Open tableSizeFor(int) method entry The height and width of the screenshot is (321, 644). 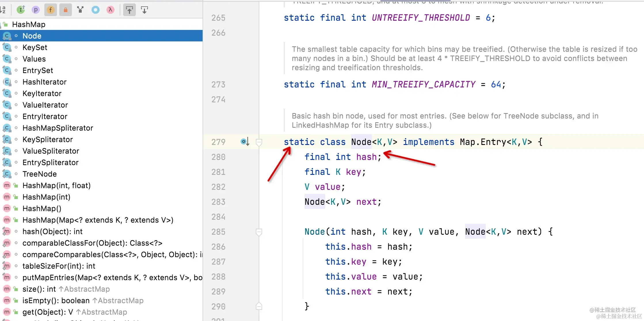point(59,266)
